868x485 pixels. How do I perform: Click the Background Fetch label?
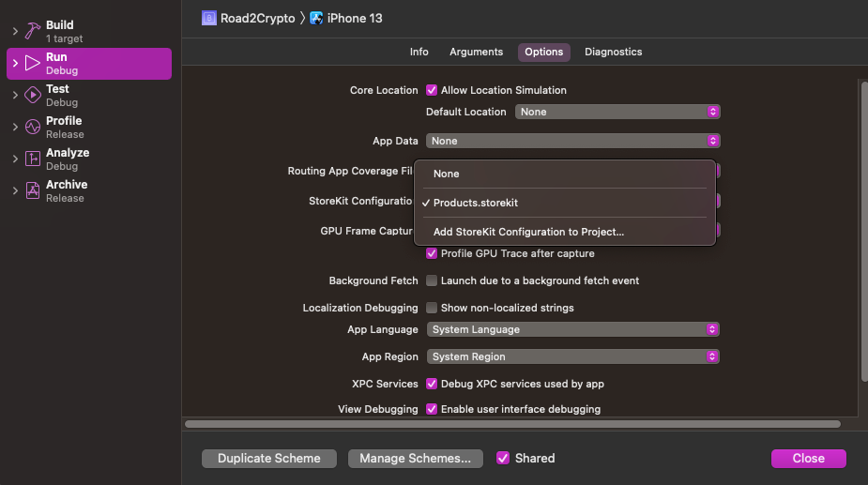[373, 280]
